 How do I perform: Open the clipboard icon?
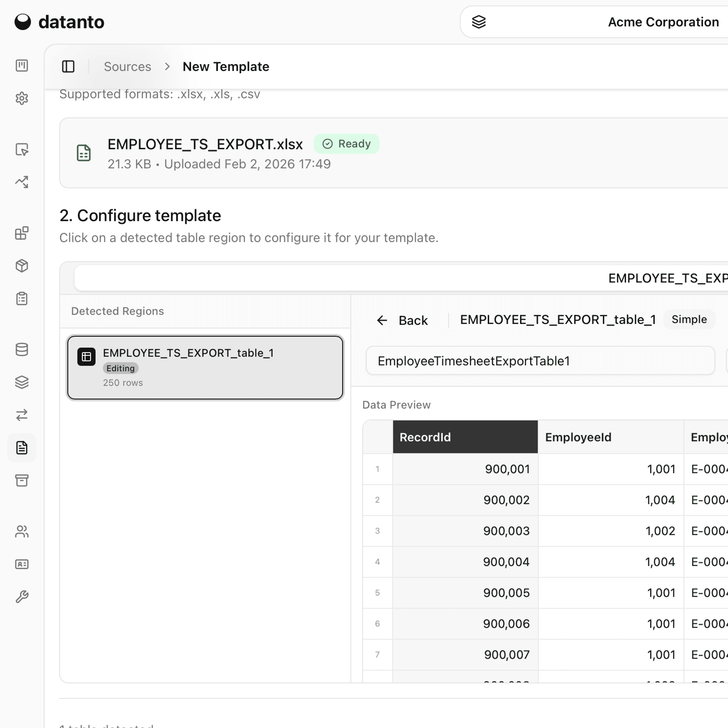22,298
